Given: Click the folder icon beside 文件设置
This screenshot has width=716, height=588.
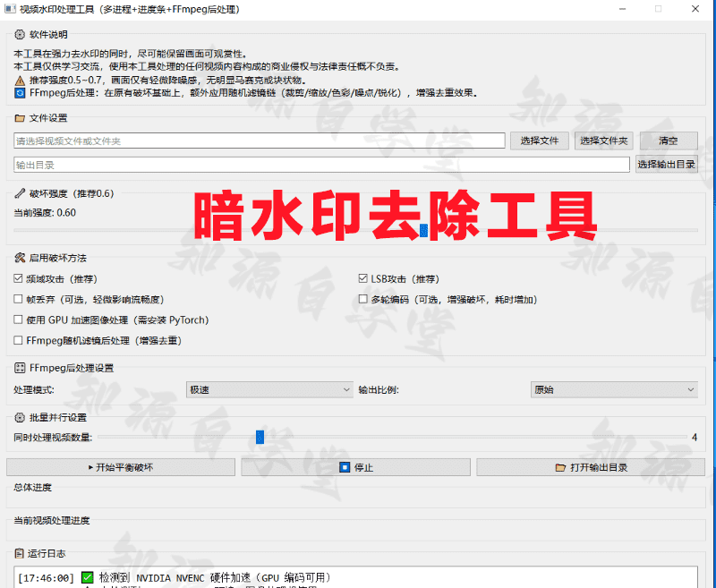Looking at the screenshot, I should 20,118.
